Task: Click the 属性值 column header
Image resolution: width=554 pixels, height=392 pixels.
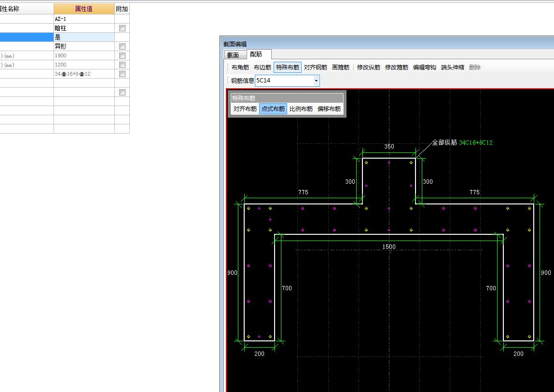Action: coord(84,9)
